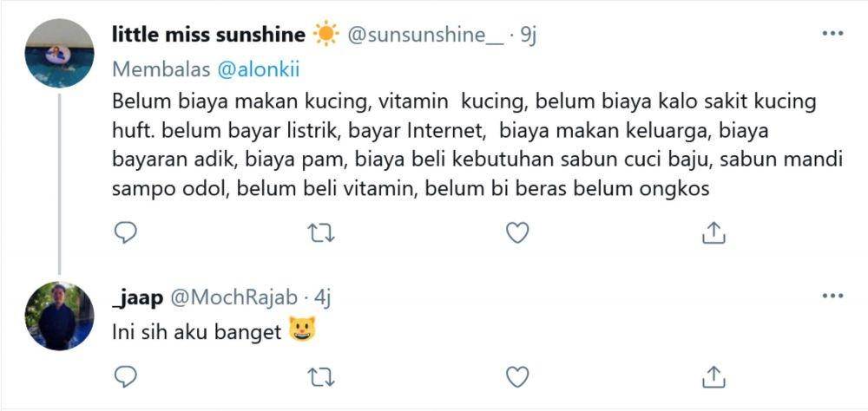This screenshot has height=411, width=868.
Task: Retweet _jaap's tweet
Action: 321,377
